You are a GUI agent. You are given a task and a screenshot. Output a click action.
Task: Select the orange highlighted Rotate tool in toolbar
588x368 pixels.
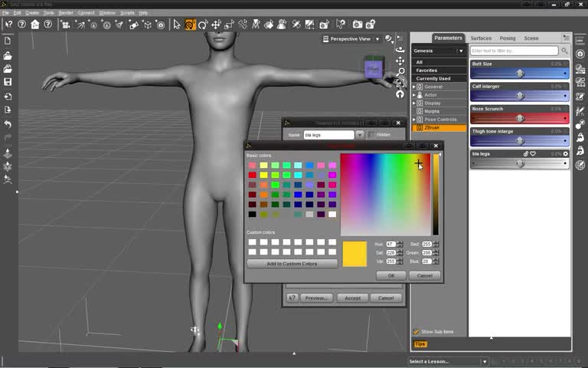pyautogui.click(x=190, y=25)
